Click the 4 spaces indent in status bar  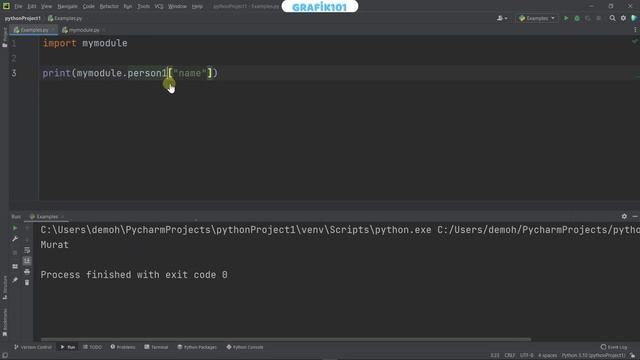click(x=547, y=356)
